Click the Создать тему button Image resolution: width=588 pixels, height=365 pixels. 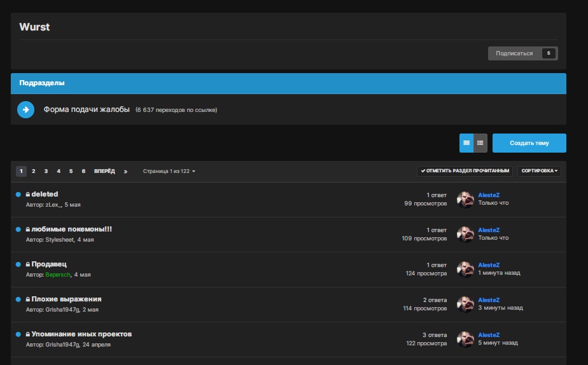[529, 143]
